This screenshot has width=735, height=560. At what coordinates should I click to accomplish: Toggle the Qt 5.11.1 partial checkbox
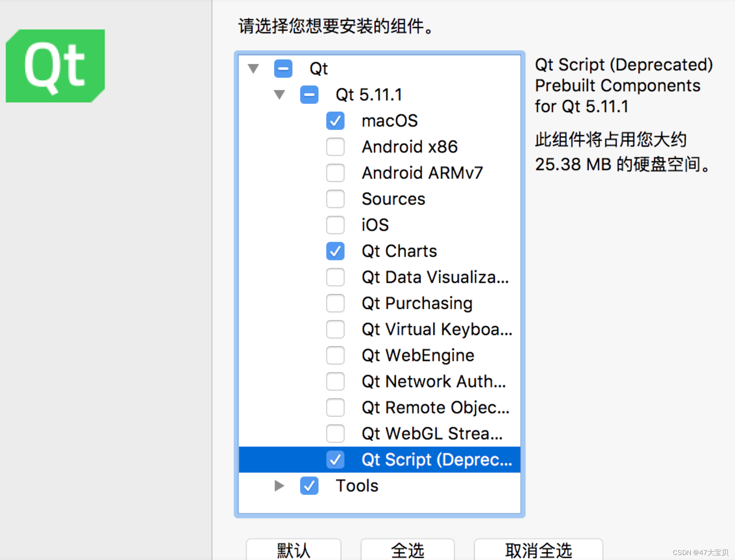pyautogui.click(x=309, y=95)
